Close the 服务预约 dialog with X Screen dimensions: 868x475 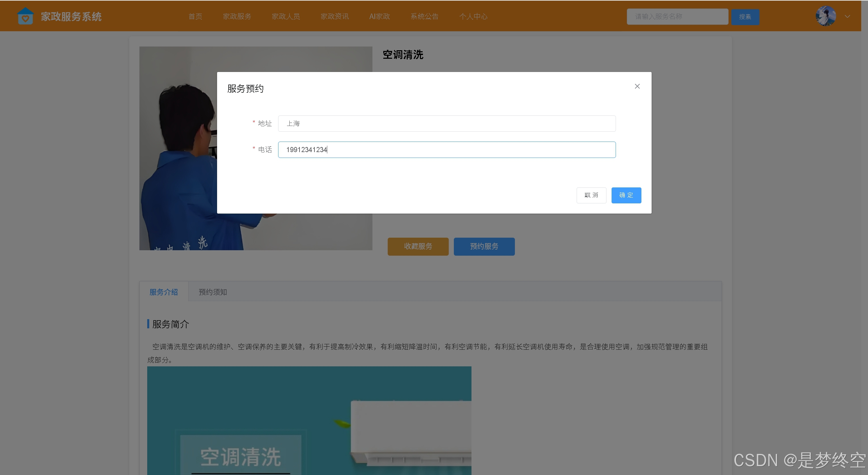tap(637, 86)
